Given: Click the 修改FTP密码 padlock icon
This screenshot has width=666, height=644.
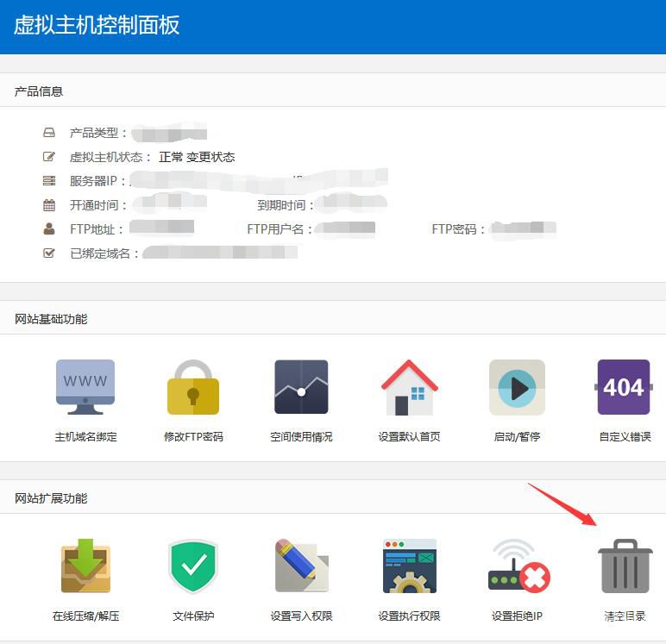Looking at the screenshot, I should coord(193,388).
